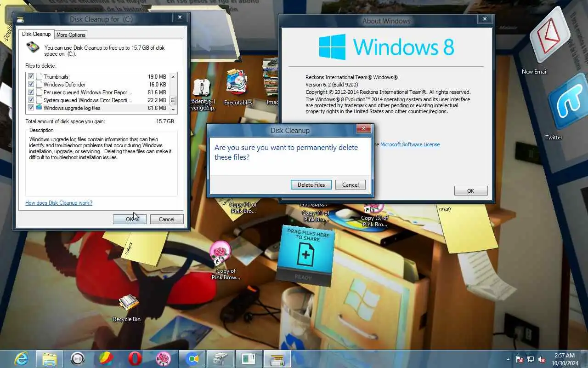Click Cancel in Disk Cleanup for (C:) window
Screen dimensions: 588x368
[167, 219]
